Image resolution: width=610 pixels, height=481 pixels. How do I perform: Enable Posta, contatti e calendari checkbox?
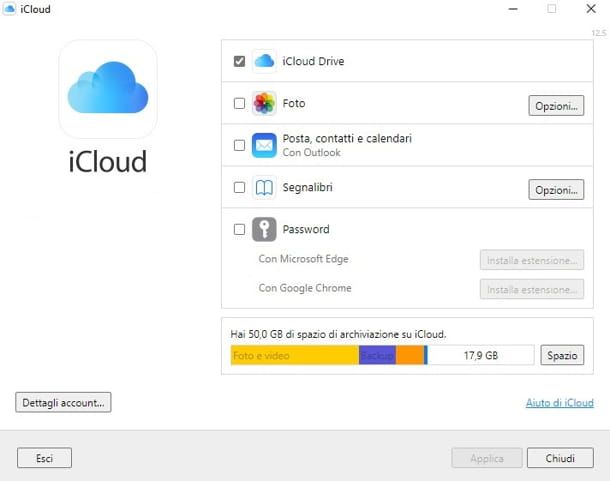tap(239, 146)
